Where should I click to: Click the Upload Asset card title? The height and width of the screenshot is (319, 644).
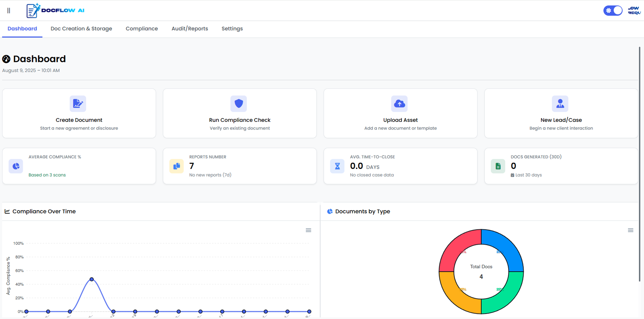(401, 120)
